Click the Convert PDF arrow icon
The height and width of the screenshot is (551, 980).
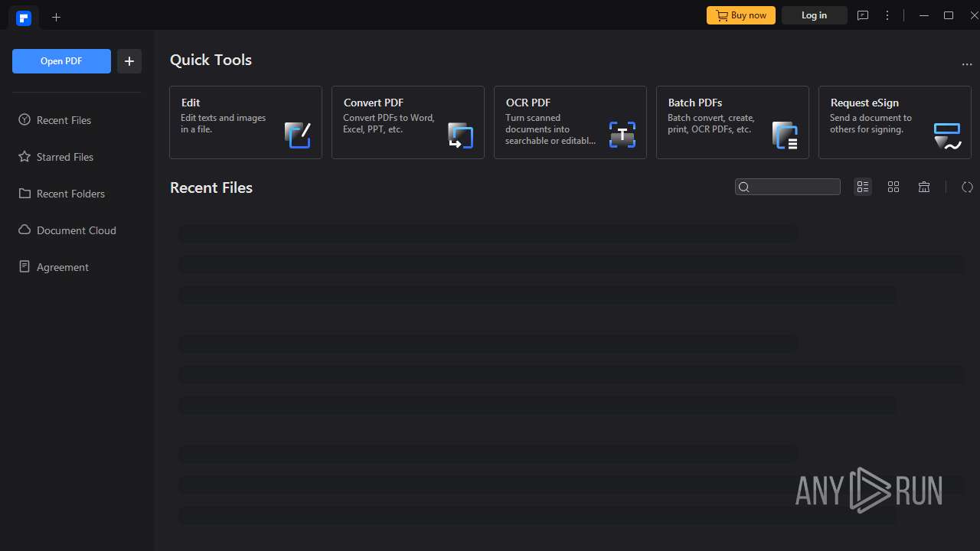coord(460,135)
